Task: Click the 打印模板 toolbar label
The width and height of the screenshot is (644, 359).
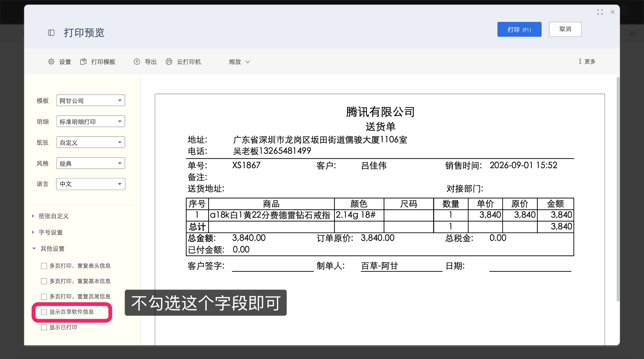Action: tap(103, 62)
